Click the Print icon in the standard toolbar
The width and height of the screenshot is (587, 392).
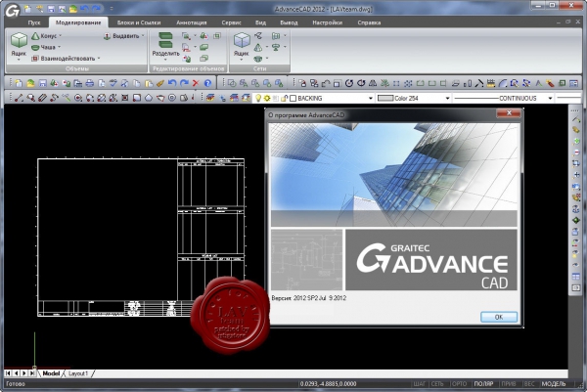coord(89,83)
